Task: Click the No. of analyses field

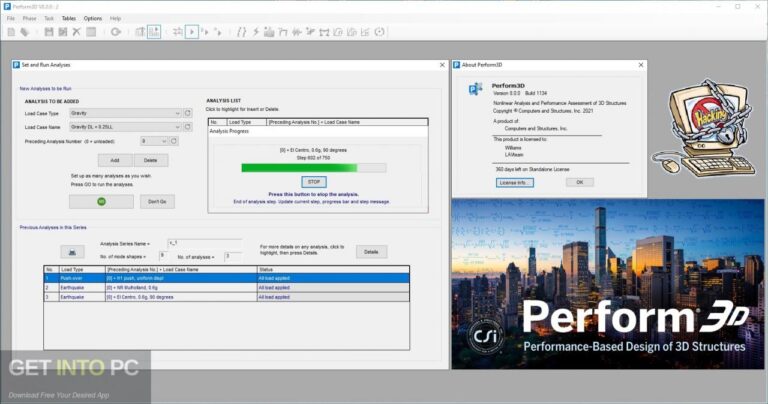Action: click(x=233, y=257)
